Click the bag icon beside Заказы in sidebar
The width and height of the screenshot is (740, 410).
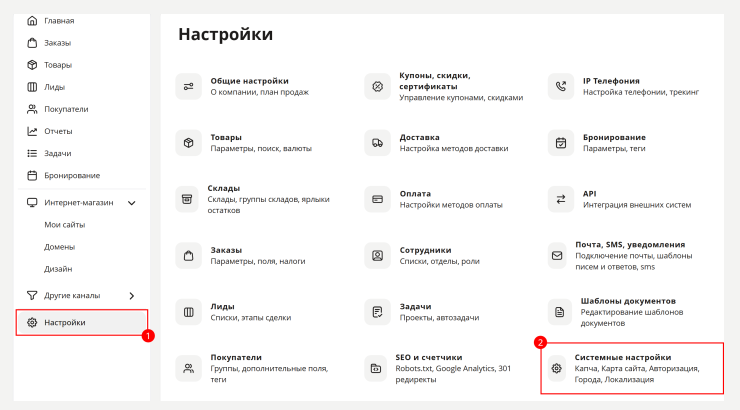(x=32, y=43)
